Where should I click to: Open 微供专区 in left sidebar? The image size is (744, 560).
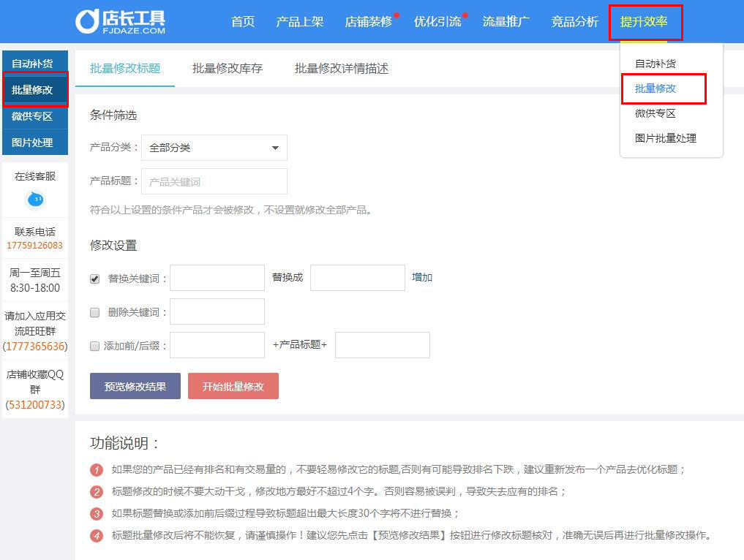click(35, 116)
